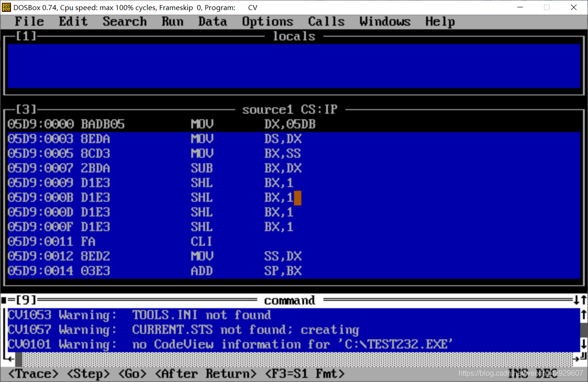Open the Calls menu
The height and width of the screenshot is (382, 588).
click(x=327, y=22)
